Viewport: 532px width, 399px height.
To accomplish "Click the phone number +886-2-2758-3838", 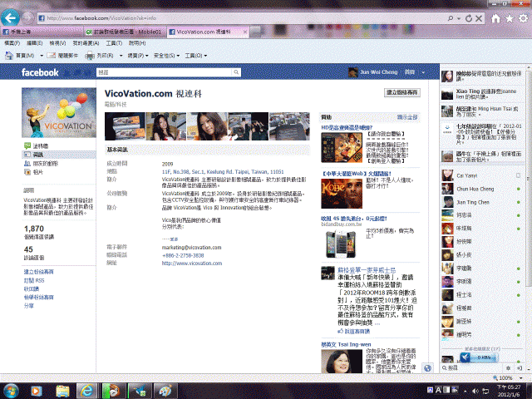I will 183,255.
